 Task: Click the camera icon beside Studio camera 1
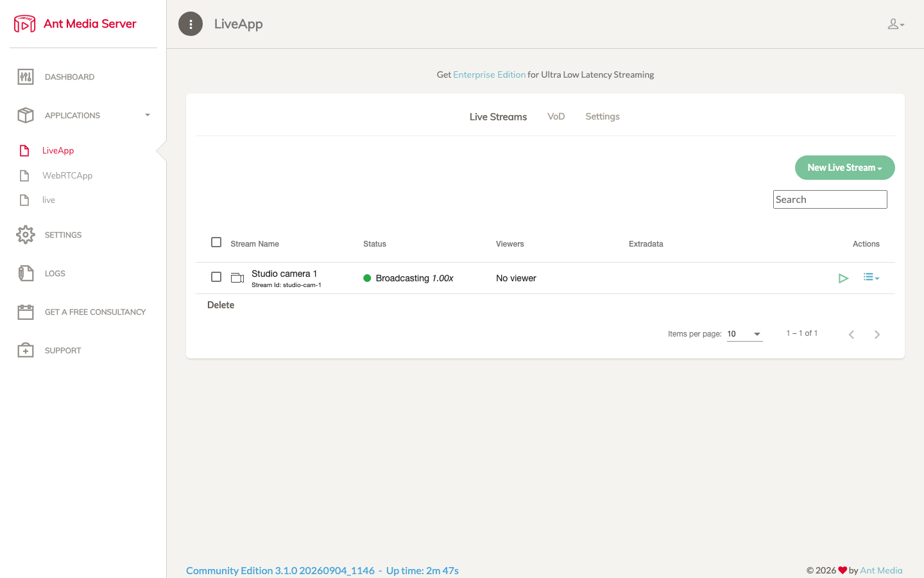237,278
